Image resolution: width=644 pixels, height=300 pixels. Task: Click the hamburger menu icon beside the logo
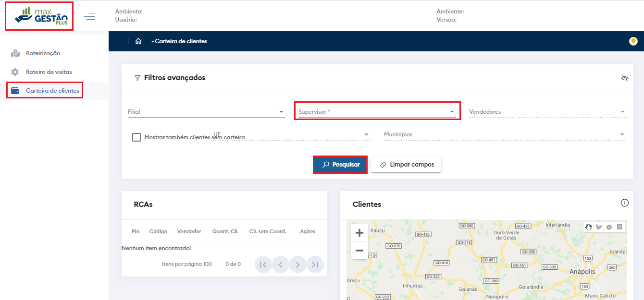90,17
